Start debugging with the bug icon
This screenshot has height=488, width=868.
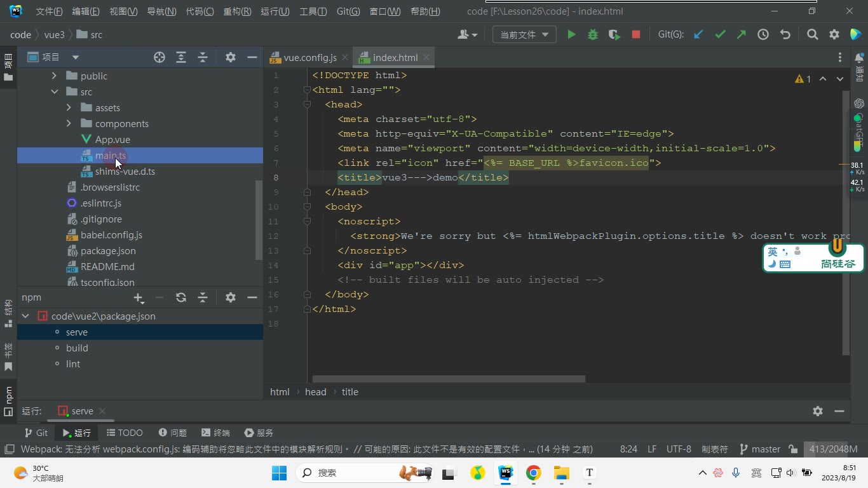(593, 35)
